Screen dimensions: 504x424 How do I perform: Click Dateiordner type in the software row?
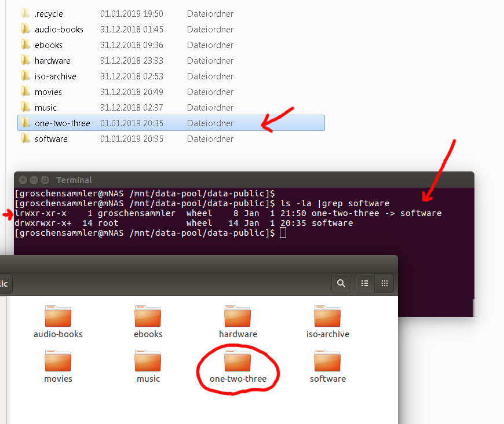coord(210,139)
